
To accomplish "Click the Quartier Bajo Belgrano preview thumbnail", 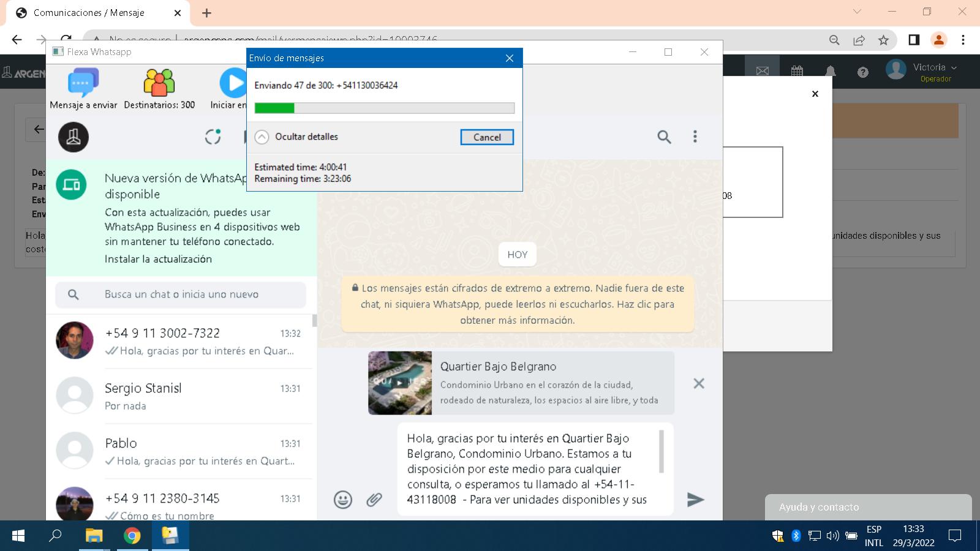I will tap(400, 383).
